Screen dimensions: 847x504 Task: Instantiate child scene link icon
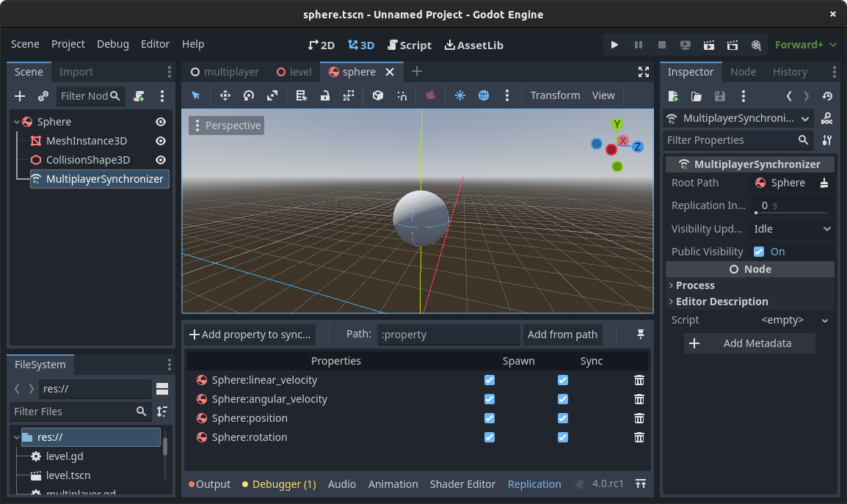pos(43,96)
